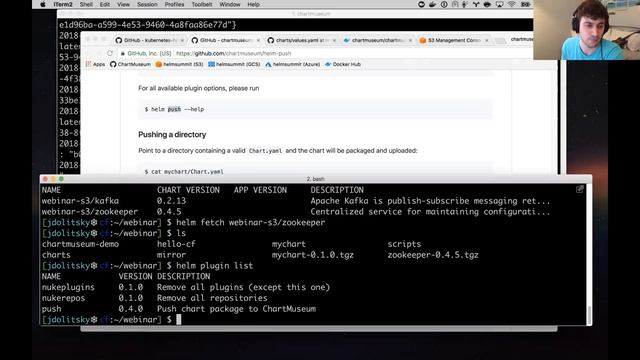Close the charts/values.yaml browser tab
Screen dimensions: 640x360
click(x=334, y=40)
